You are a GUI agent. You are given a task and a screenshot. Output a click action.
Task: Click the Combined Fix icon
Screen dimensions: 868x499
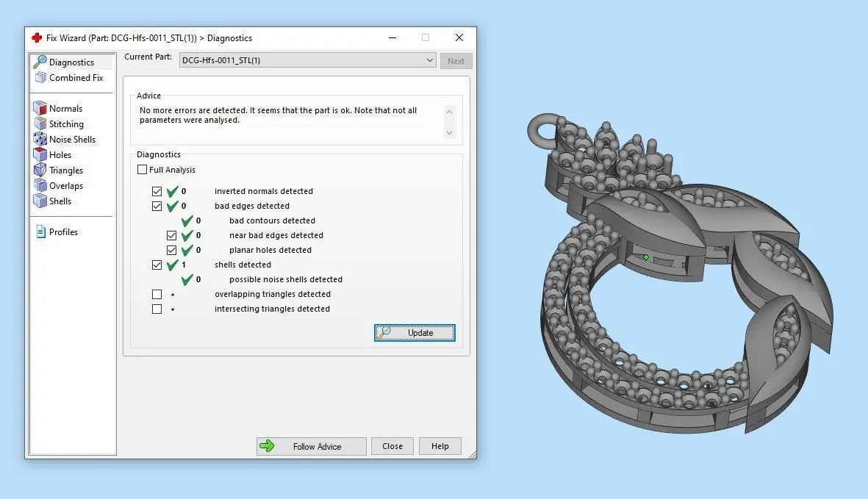(x=40, y=77)
